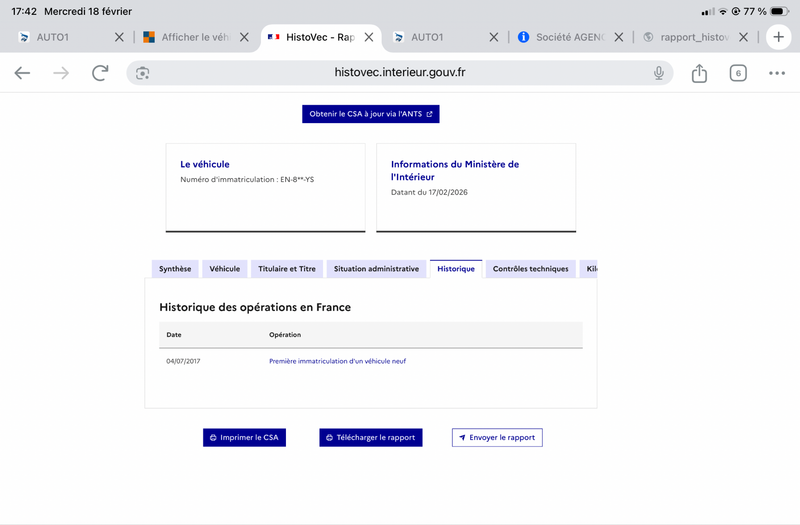This screenshot has width=800, height=525.
Task: Close the Société AGEN tab
Action: (618, 37)
